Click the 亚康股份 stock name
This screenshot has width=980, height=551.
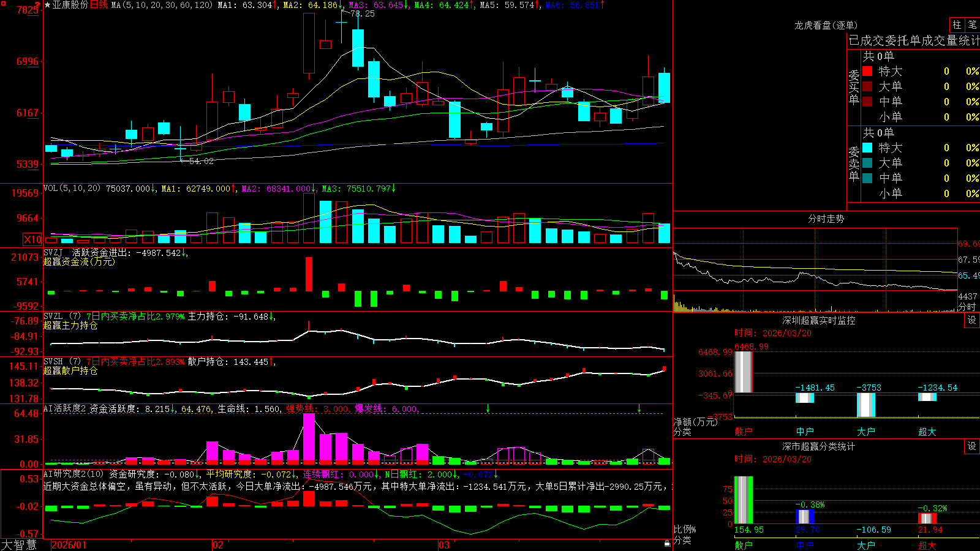coord(70,5)
